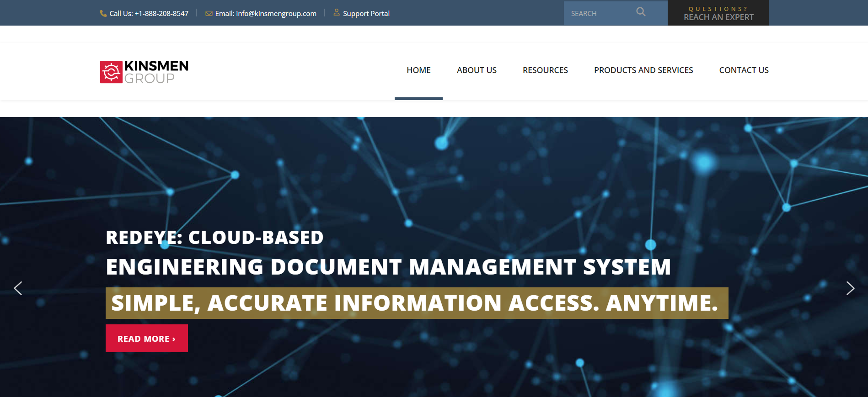
Task: Click Questions? Reach an Expert button
Action: [718, 13]
